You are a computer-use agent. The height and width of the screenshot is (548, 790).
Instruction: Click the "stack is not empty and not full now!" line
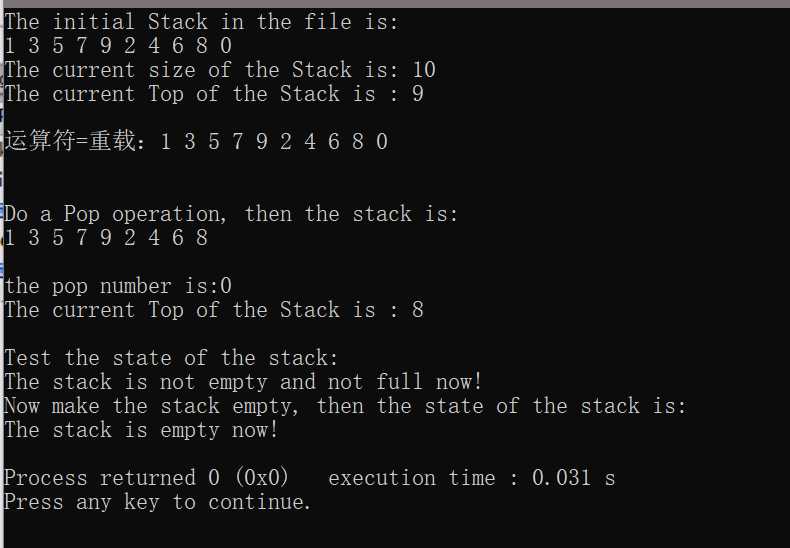click(243, 382)
